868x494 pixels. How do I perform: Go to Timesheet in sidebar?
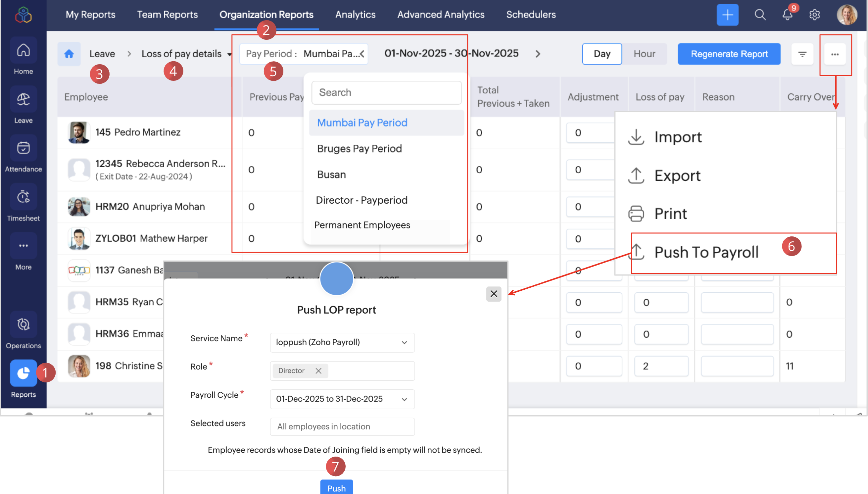pos(23,197)
